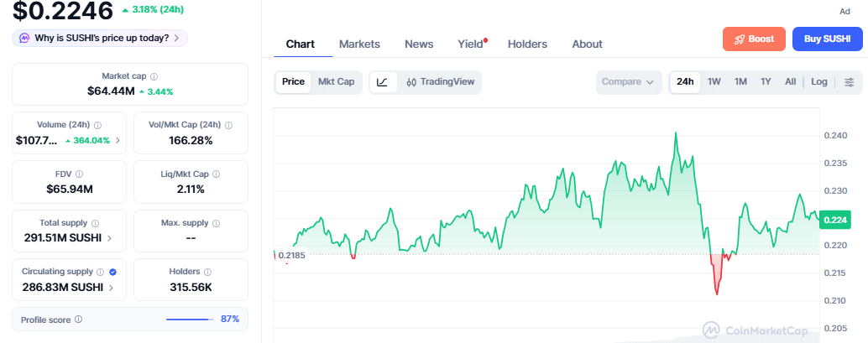Image resolution: width=868 pixels, height=343 pixels.
Task: Click the Max. supply info icon
Action: click(x=216, y=223)
